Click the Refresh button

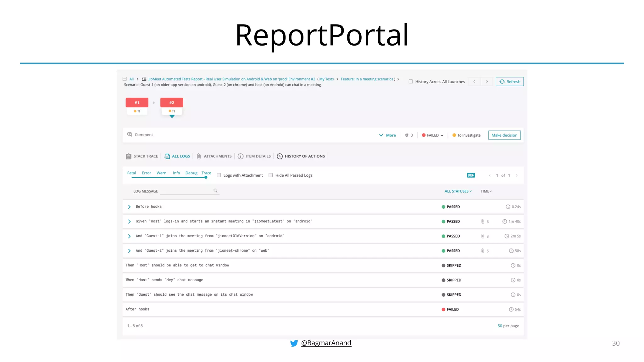pyautogui.click(x=509, y=82)
